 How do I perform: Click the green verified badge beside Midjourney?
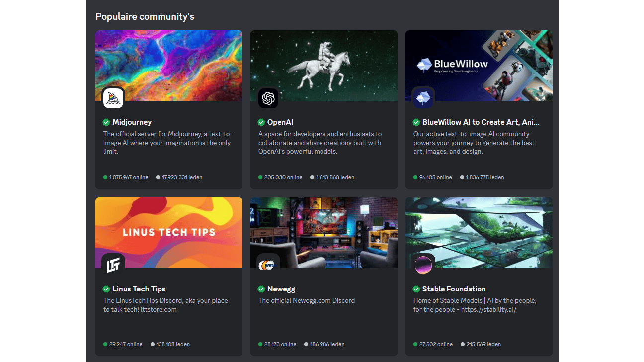pos(106,122)
